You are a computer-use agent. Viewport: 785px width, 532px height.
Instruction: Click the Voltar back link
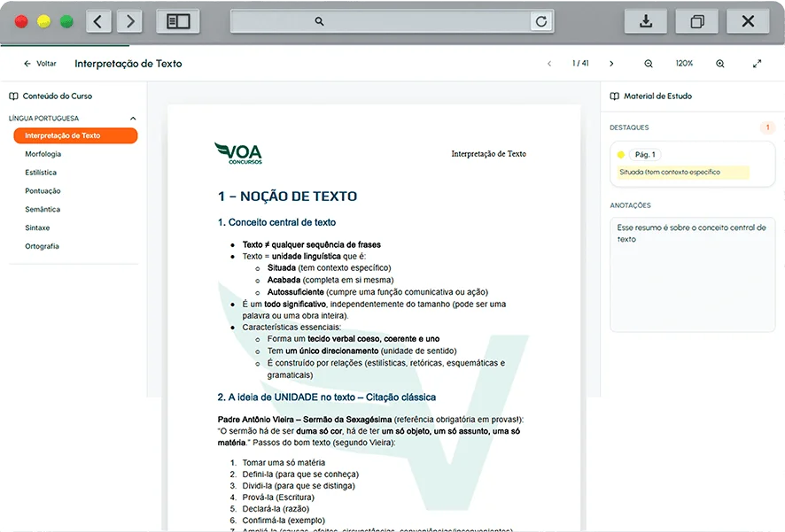pyautogui.click(x=40, y=64)
